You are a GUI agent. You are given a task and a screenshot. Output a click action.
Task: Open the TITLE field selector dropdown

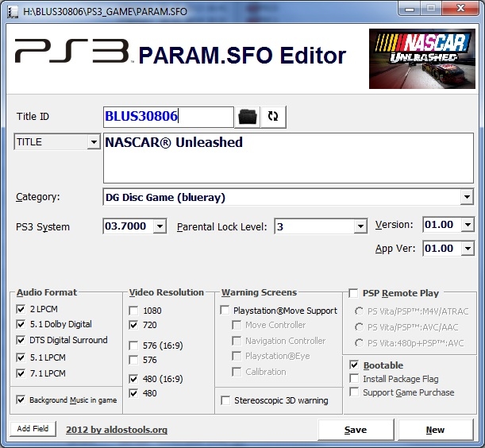[94, 142]
